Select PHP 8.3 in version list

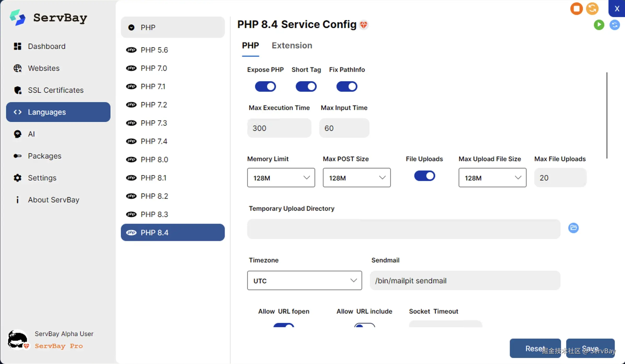click(154, 214)
